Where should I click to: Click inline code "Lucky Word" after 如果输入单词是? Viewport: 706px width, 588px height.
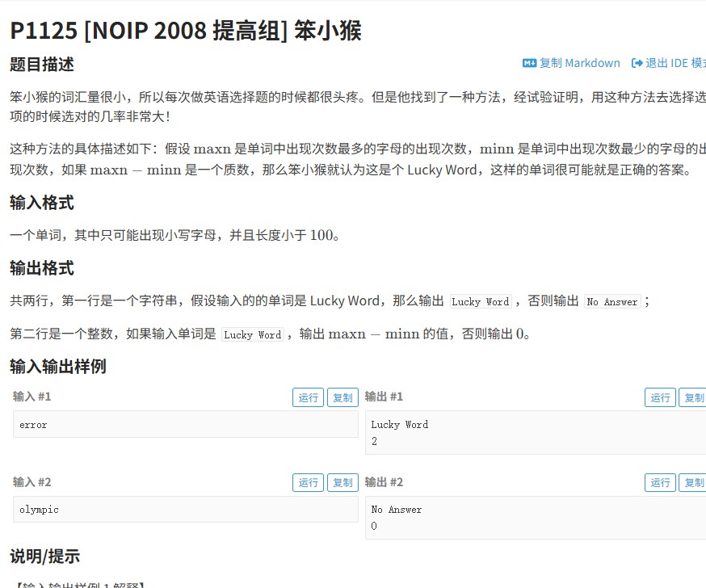pyautogui.click(x=253, y=335)
